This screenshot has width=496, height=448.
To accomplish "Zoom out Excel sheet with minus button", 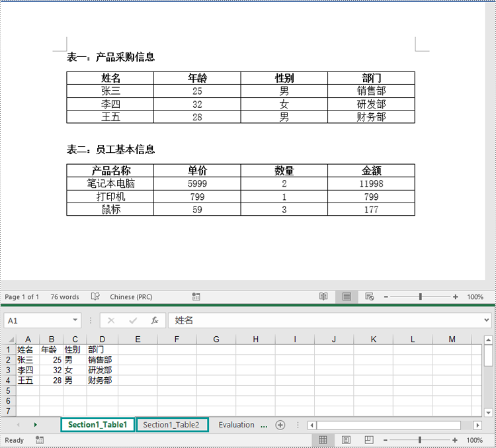I will (x=386, y=440).
